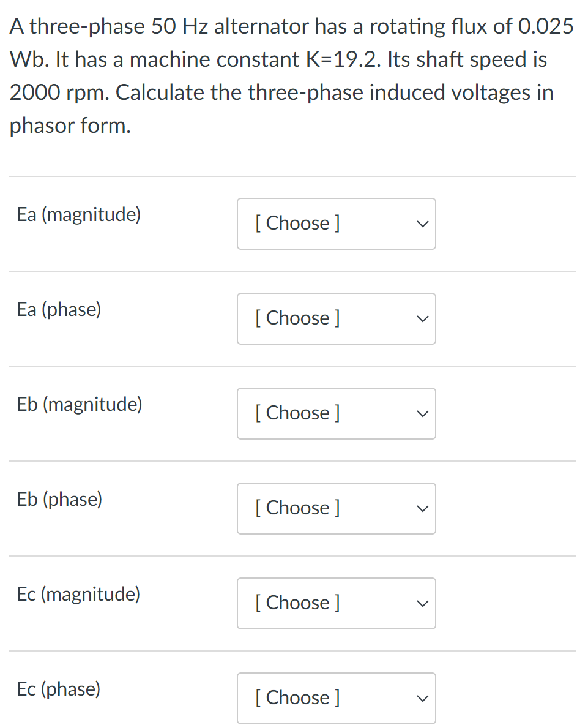The height and width of the screenshot is (725, 588).
Task: Click the "Ea (phase)" row label
Action: 59,310
